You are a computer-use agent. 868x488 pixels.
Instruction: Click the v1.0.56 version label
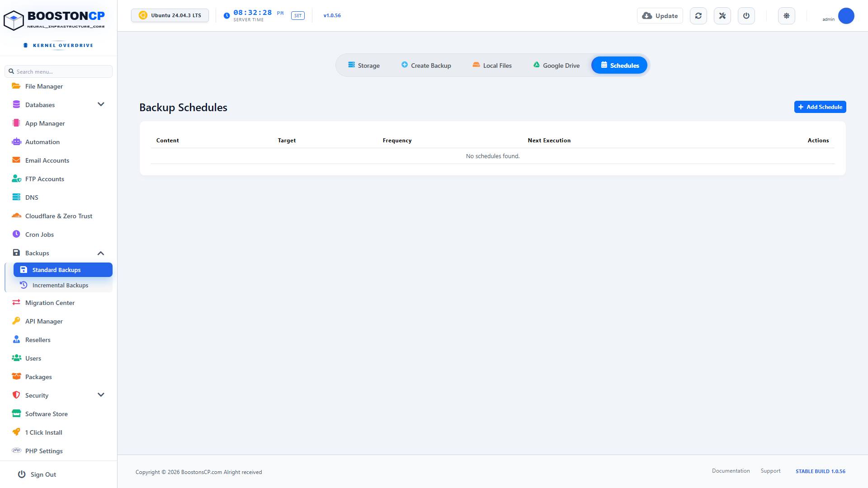click(332, 15)
